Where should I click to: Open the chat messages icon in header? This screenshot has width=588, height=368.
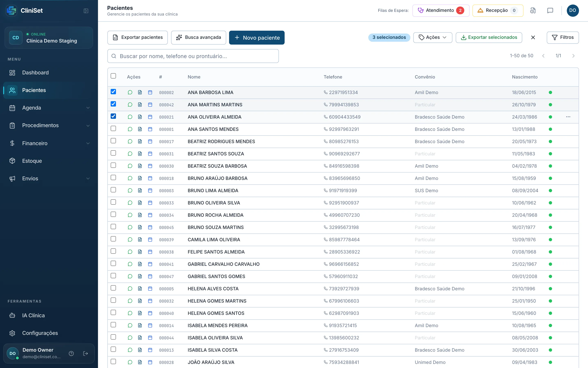(x=550, y=10)
